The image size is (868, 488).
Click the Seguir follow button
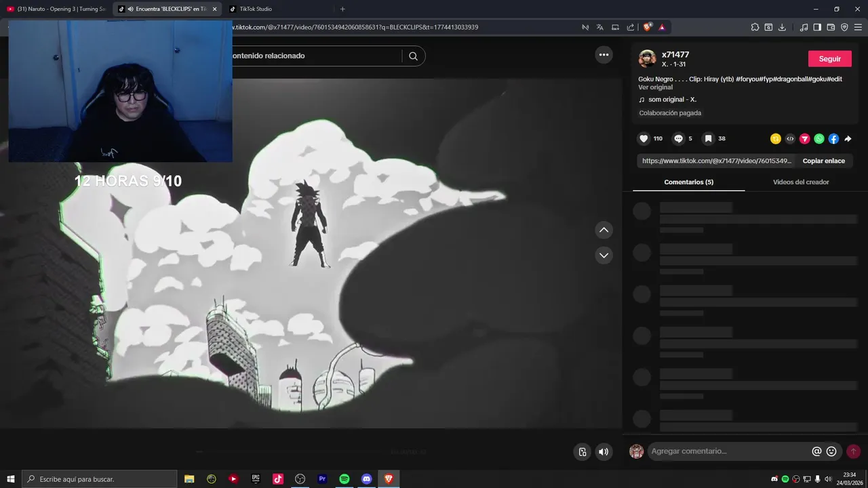(829, 59)
